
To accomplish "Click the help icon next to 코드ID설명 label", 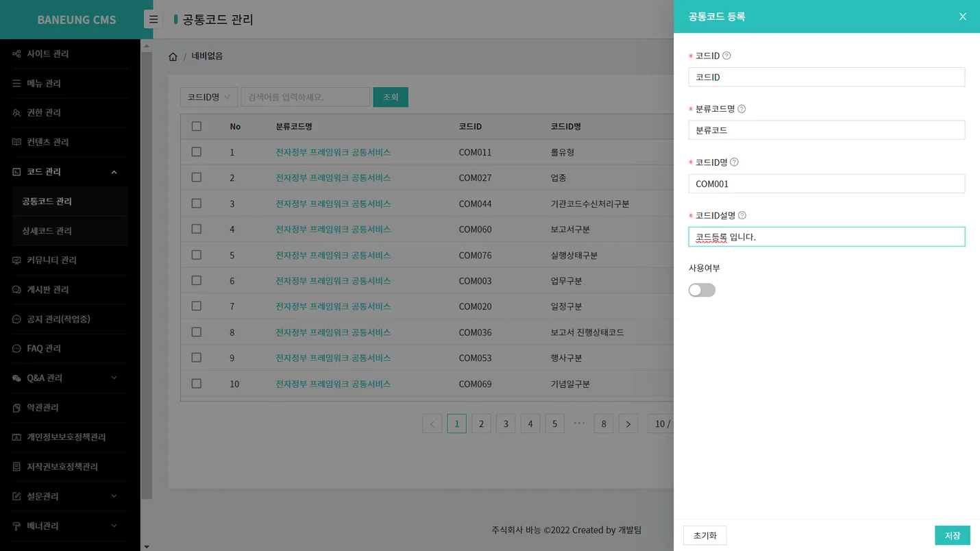I will pyautogui.click(x=742, y=215).
